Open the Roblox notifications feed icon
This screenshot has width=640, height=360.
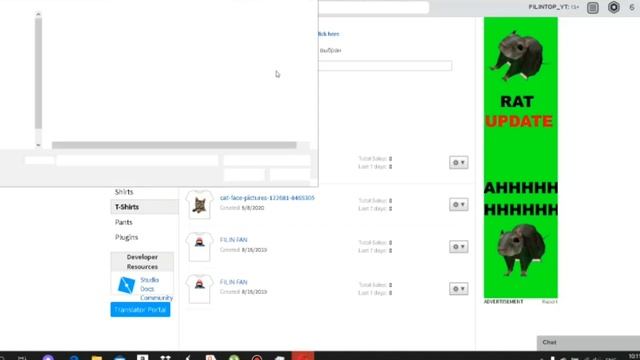click(593, 8)
